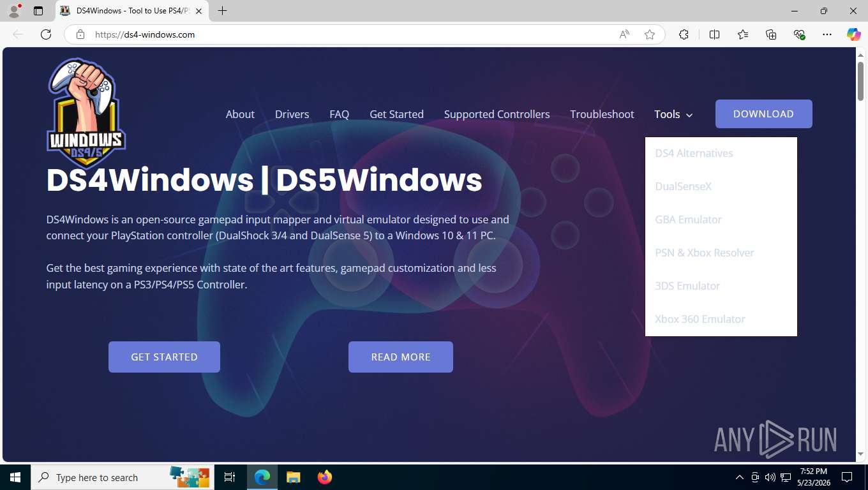Click the DOWNLOAD button
The height and width of the screenshot is (490, 868).
[763, 114]
